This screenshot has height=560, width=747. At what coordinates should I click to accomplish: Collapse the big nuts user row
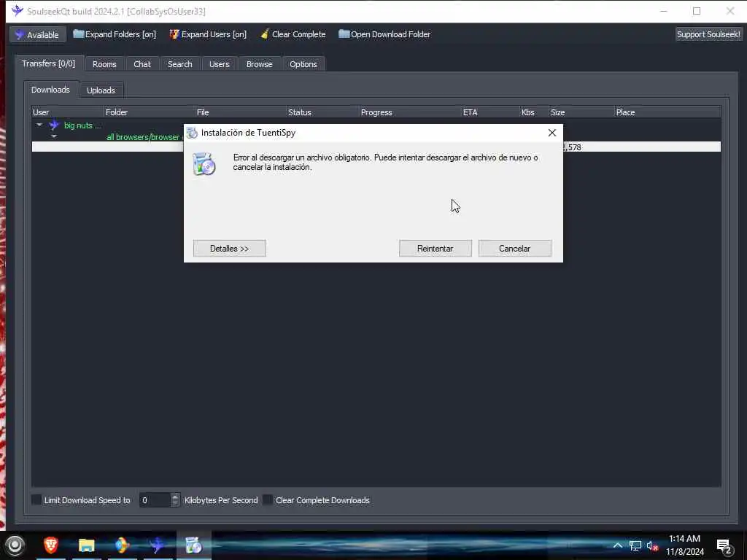(x=39, y=125)
